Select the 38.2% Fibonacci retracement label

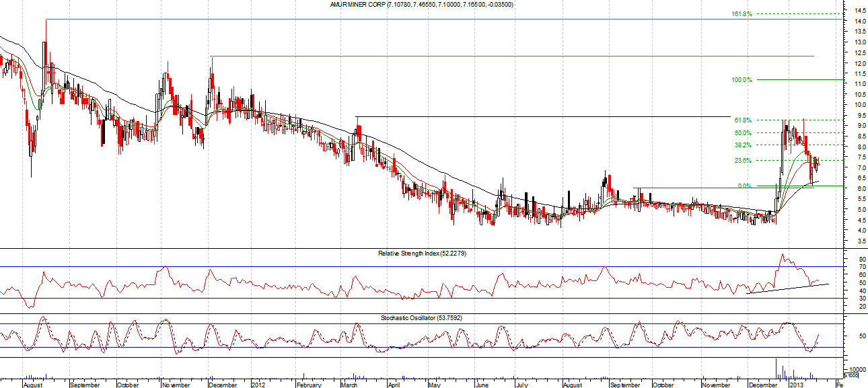[742, 145]
